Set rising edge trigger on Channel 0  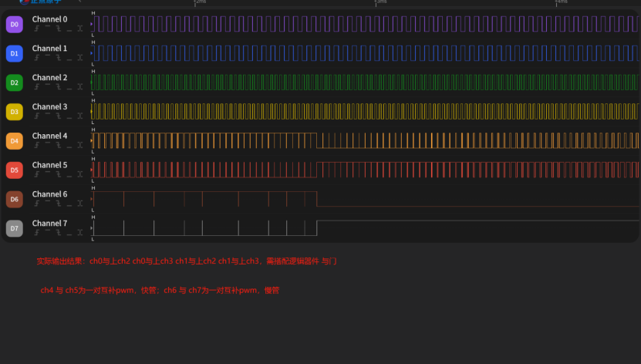pos(36,28)
